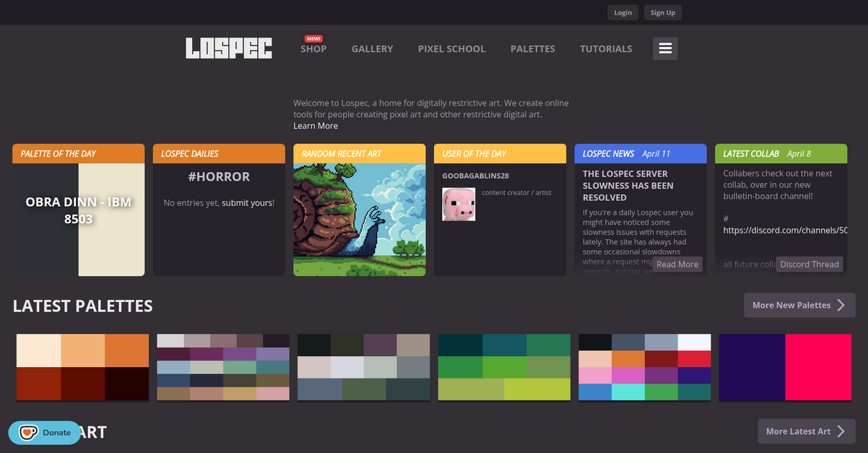This screenshot has height=453, width=868.
Task: Click the goobagablins28 pig avatar
Action: pos(459,204)
